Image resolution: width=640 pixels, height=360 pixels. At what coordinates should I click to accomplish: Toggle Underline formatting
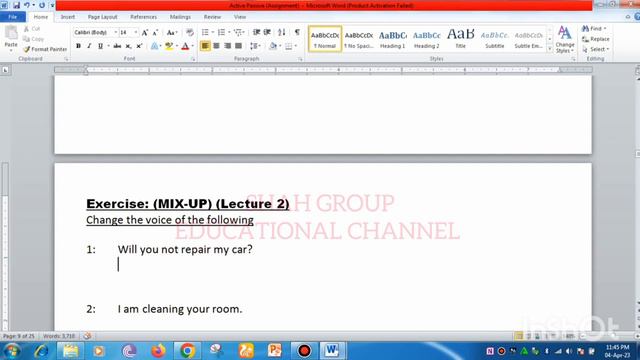coord(100,46)
